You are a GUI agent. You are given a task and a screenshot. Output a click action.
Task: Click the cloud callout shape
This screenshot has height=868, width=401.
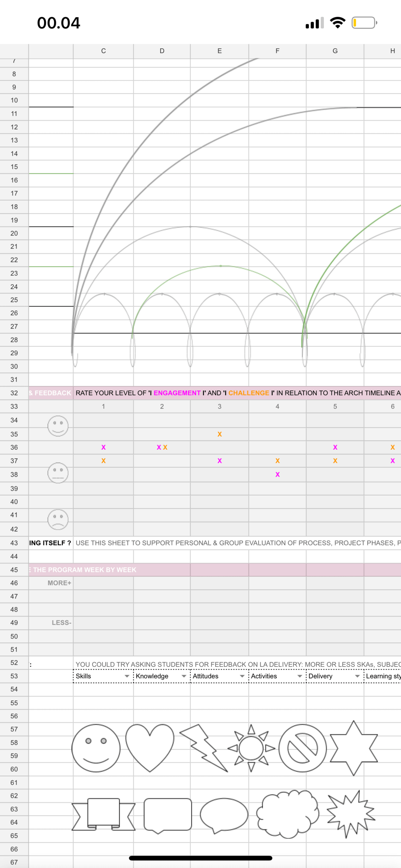pos(287,814)
